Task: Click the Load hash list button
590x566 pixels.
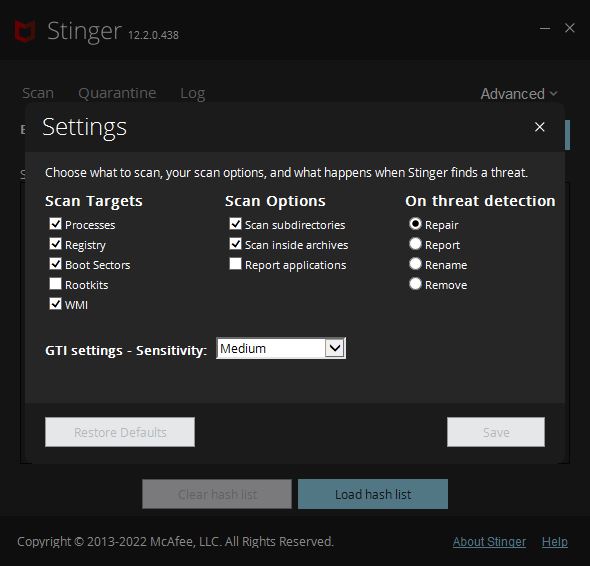Action: click(x=373, y=494)
